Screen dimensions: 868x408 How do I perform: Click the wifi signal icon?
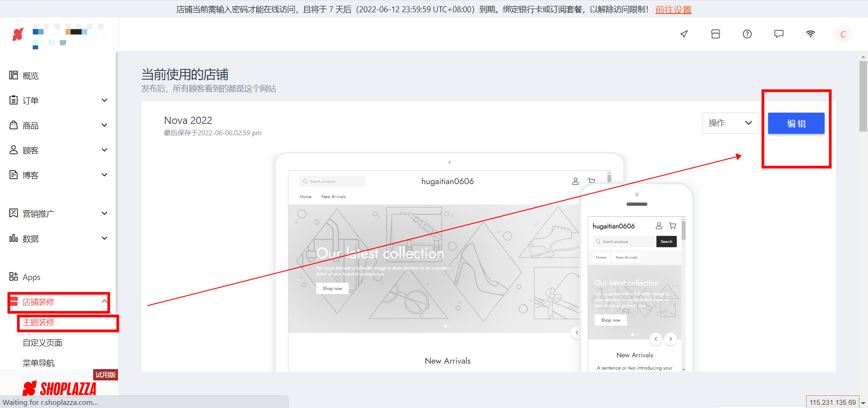[x=811, y=34]
